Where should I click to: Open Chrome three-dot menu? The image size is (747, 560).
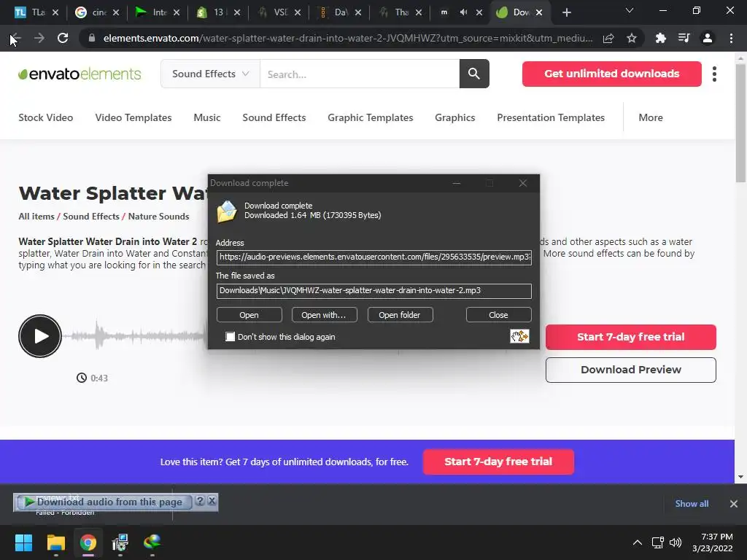point(731,38)
